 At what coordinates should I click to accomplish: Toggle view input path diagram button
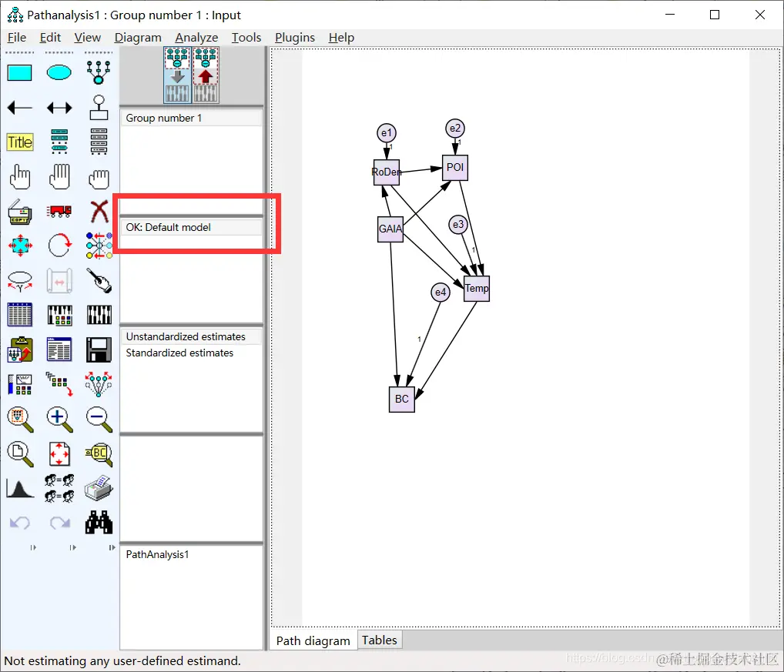point(177,75)
